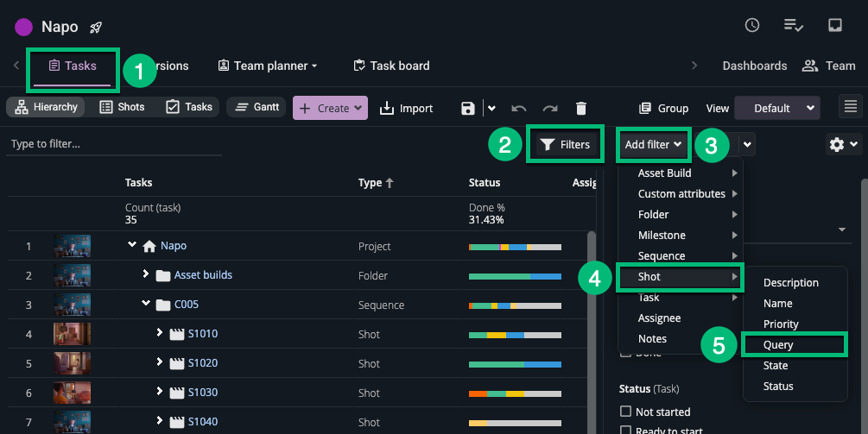Open the Default view dropdown
This screenshot has width=868, height=434.
click(x=777, y=109)
